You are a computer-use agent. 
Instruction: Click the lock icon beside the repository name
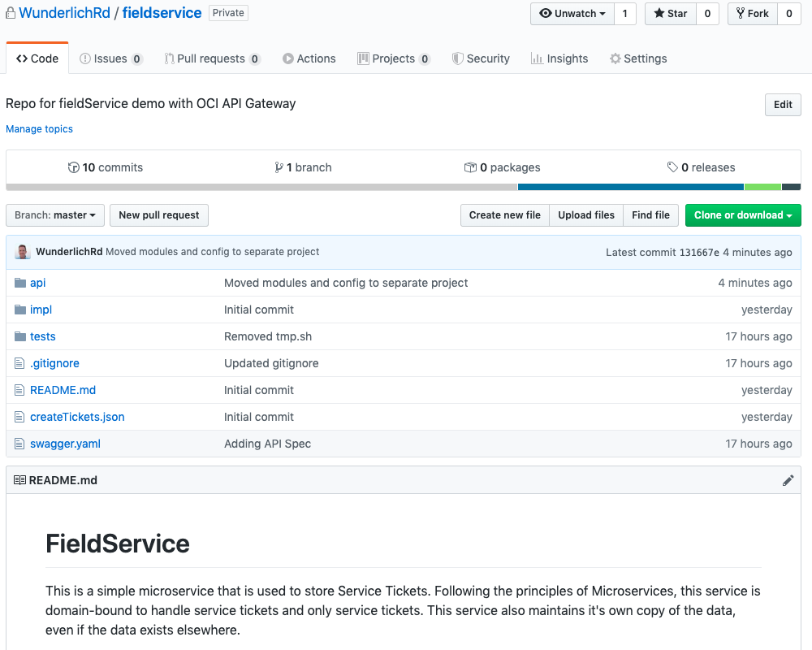click(11, 12)
